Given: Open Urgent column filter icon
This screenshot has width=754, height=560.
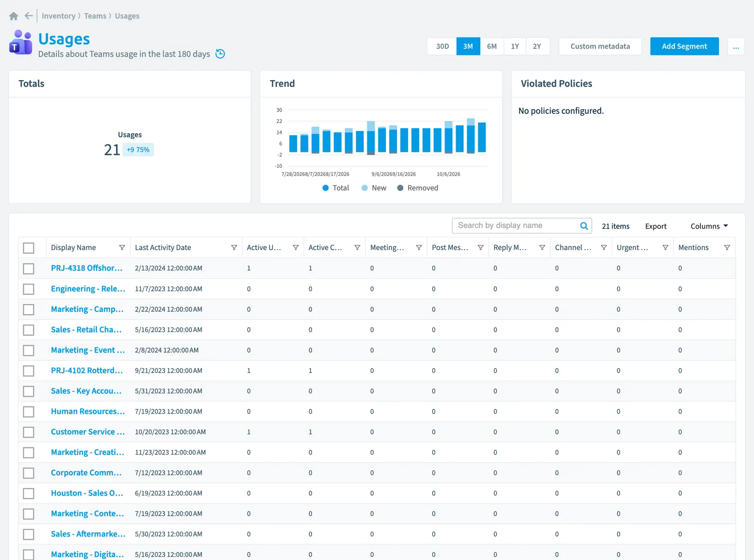Looking at the screenshot, I should coord(665,248).
